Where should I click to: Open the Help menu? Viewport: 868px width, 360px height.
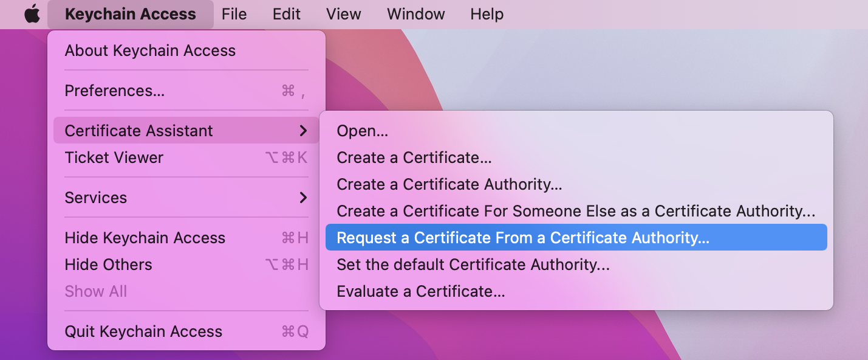coord(486,14)
